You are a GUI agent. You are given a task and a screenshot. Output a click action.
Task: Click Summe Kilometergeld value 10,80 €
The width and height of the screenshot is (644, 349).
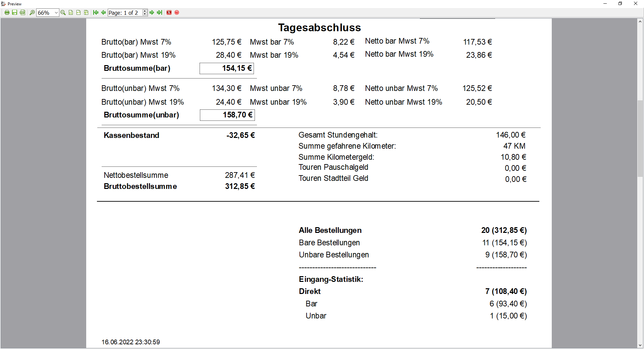pos(513,157)
